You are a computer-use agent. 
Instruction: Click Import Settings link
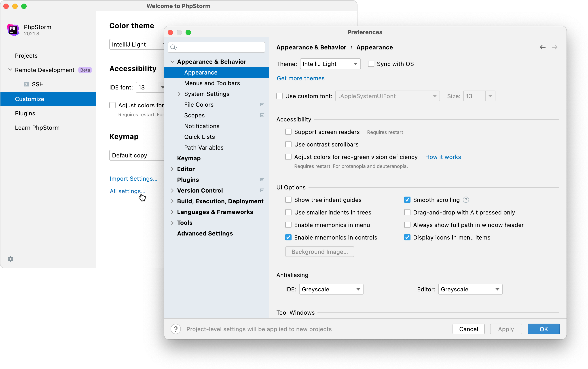pos(133,178)
